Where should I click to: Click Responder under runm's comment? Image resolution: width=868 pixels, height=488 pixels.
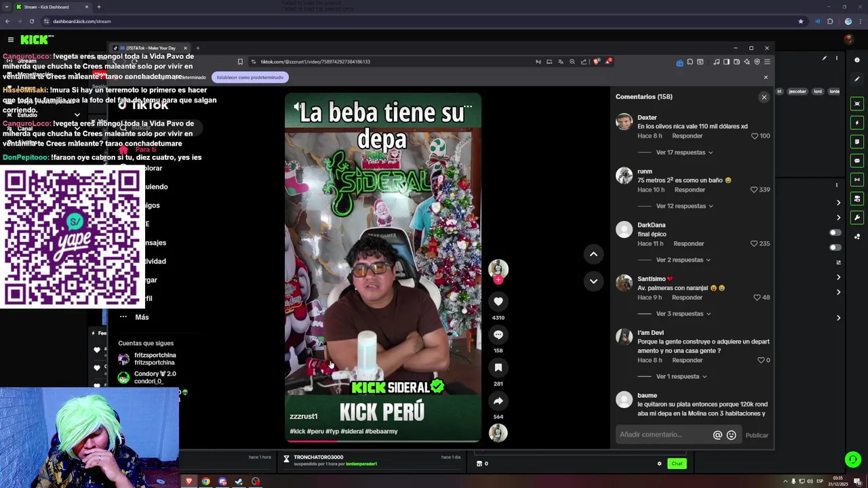point(690,190)
